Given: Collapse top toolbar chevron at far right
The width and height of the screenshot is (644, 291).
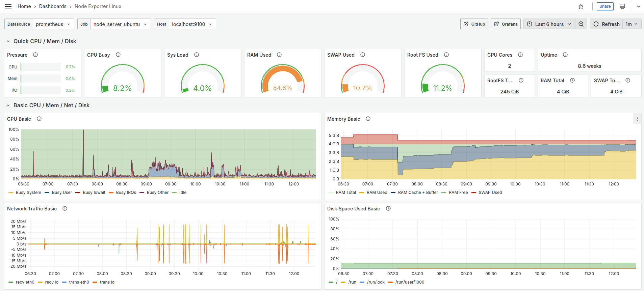Looking at the screenshot, I should (x=639, y=6).
